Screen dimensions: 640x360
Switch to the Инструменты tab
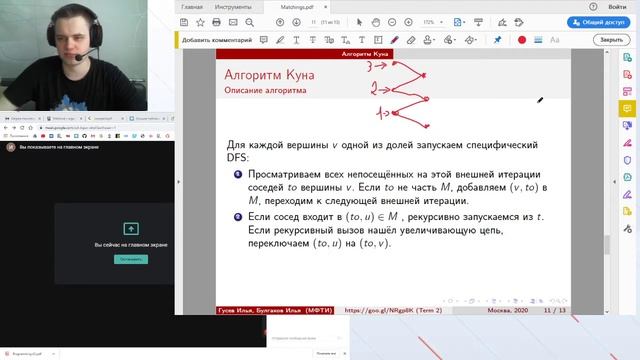click(233, 7)
